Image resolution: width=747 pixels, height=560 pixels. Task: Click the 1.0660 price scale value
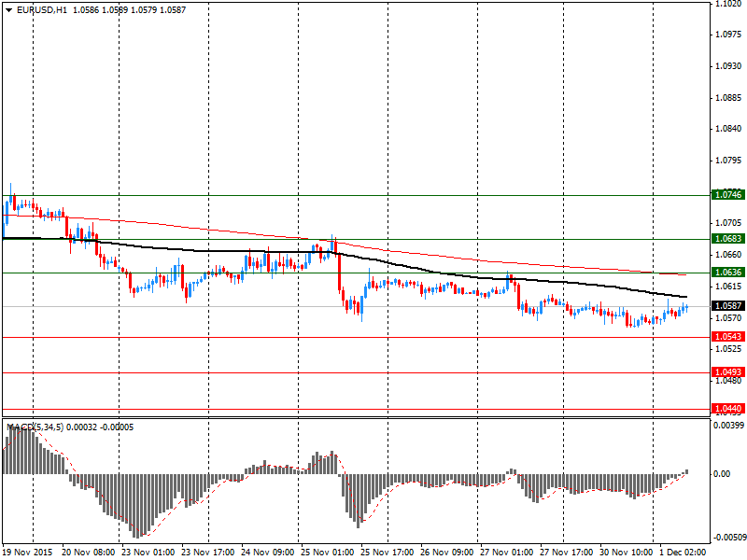tap(728, 254)
